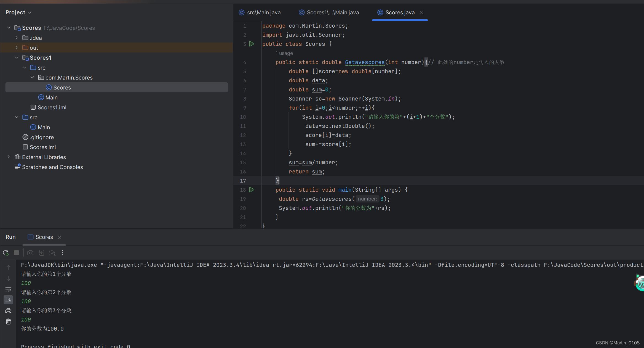Open the three-dot More options in Run toolbar

(x=63, y=253)
